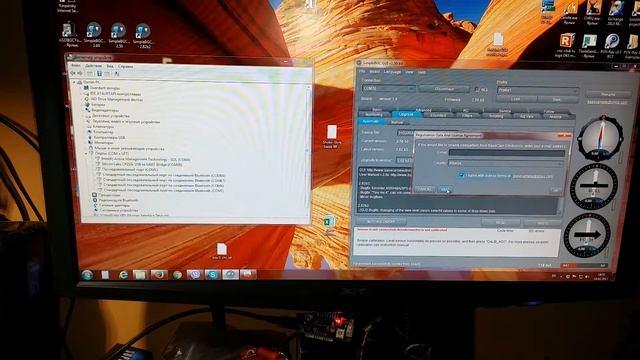Image resolution: width=640 pixels, height=360 pixels.
Task: Open Chrome from the taskbar
Action: tap(177, 275)
